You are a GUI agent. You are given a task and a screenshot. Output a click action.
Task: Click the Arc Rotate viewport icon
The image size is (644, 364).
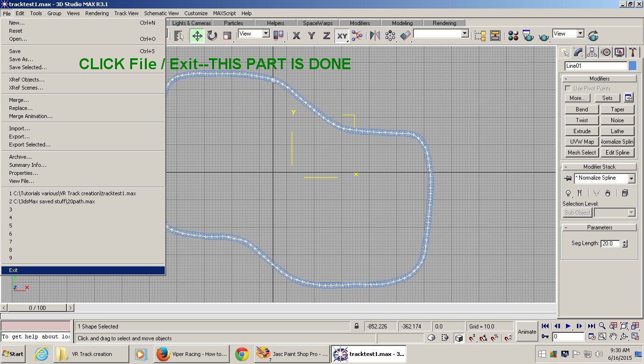click(624, 337)
